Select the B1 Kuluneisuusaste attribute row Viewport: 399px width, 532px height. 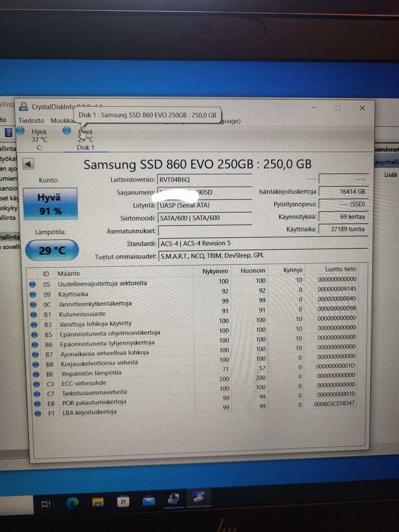pyautogui.click(x=195, y=312)
